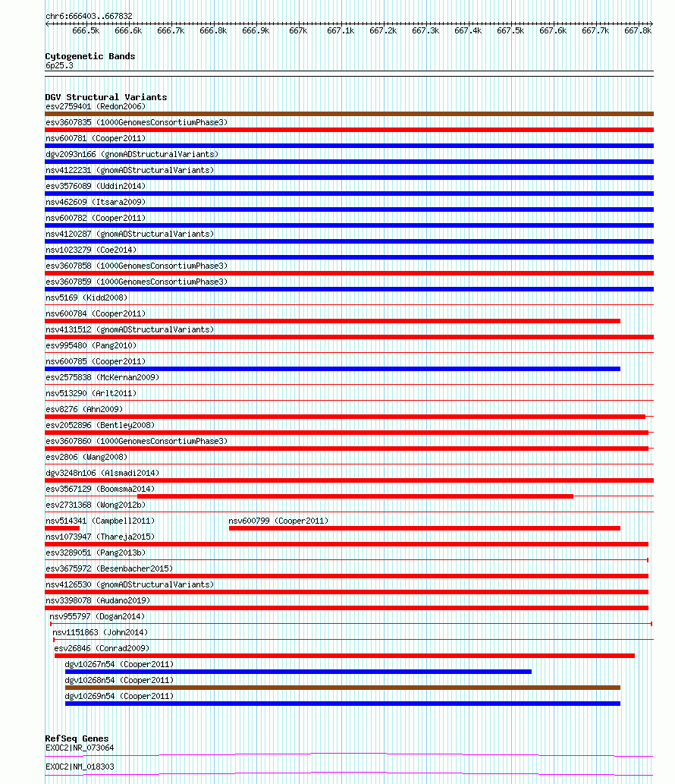Click esv2731368 (Wong2012b) label

pyautogui.click(x=96, y=505)
